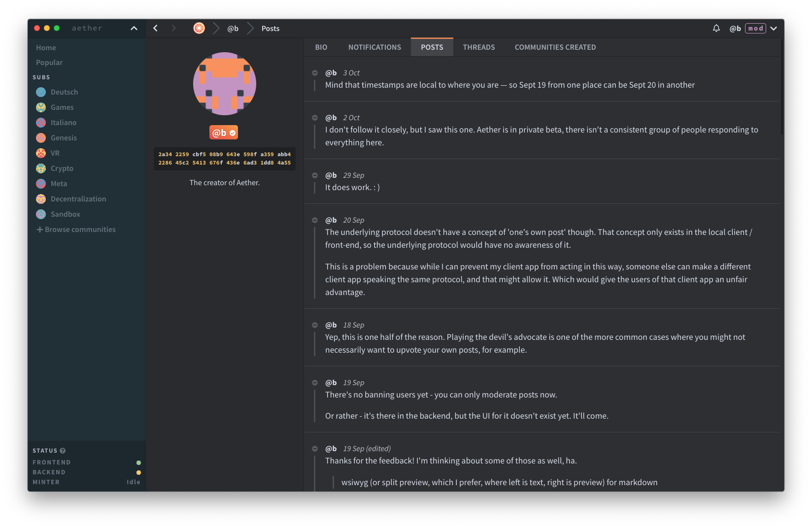Viewport: 812px width, 528px height.
Task: Click the mod badge in header
Action: pyautogui.click(x=756, y=28)
